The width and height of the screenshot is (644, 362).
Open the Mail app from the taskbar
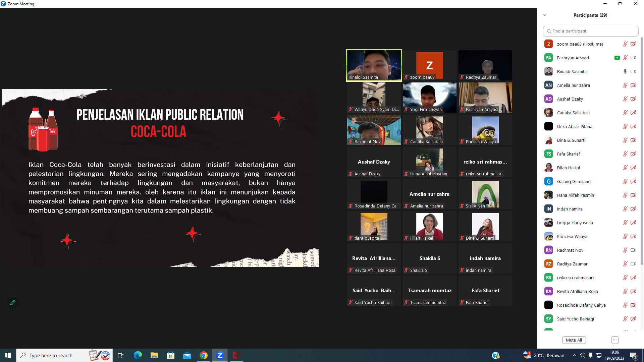(187, 355)
